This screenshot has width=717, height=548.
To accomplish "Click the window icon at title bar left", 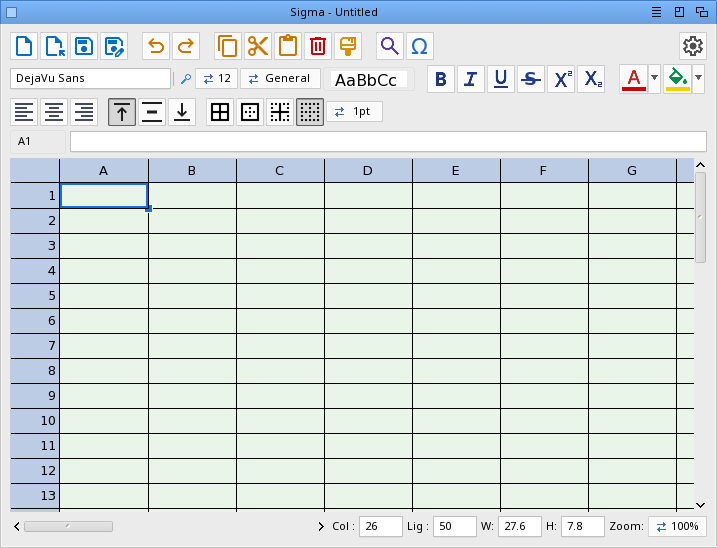I will (x=11, y=12).
